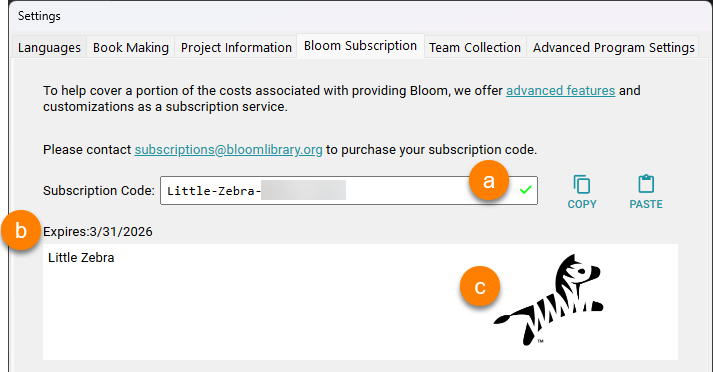The image size is (713, 372).
Task: Click the 'Little Zebra' text in description box
Action: coord(81,257)
